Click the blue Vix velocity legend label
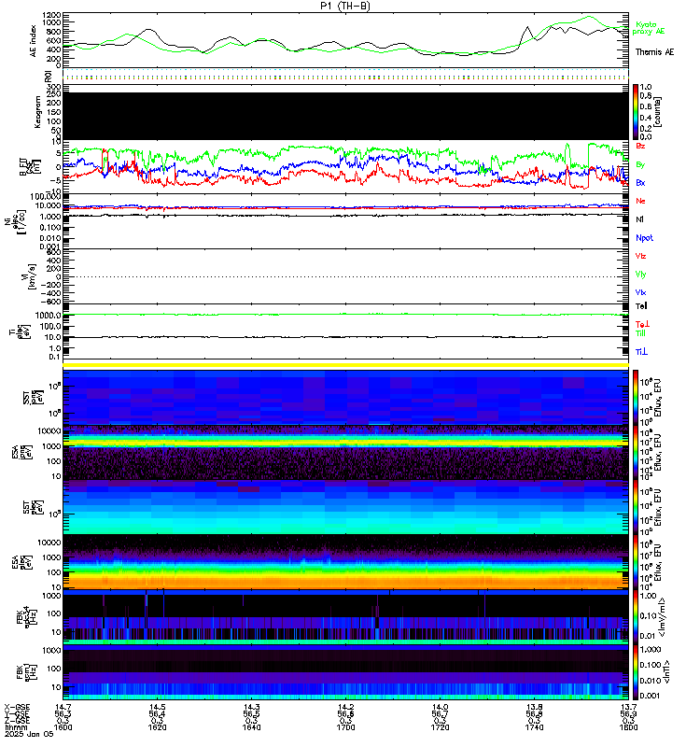Screen dimensions: 700x747 click(640, 292)
